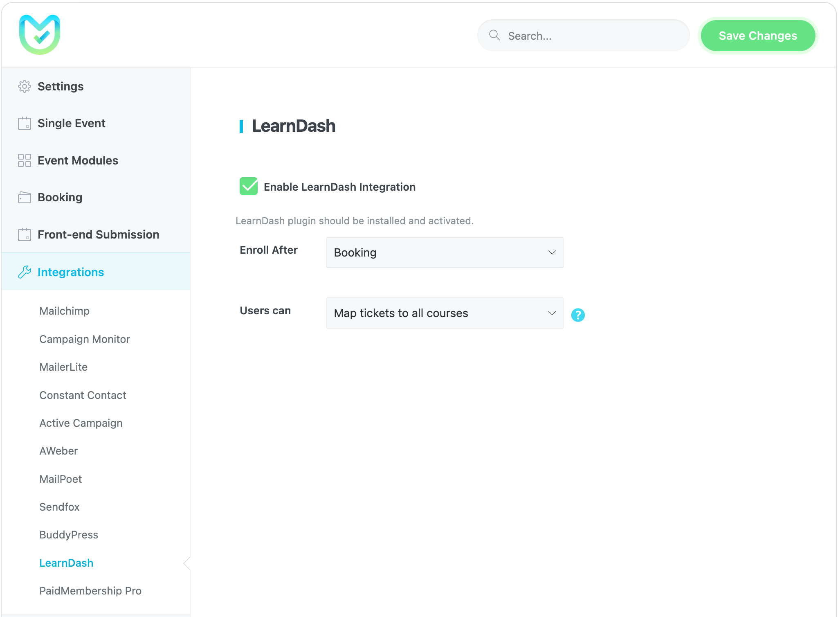Click the blue help question mark
840x617 pixels.
click(577, 315)
